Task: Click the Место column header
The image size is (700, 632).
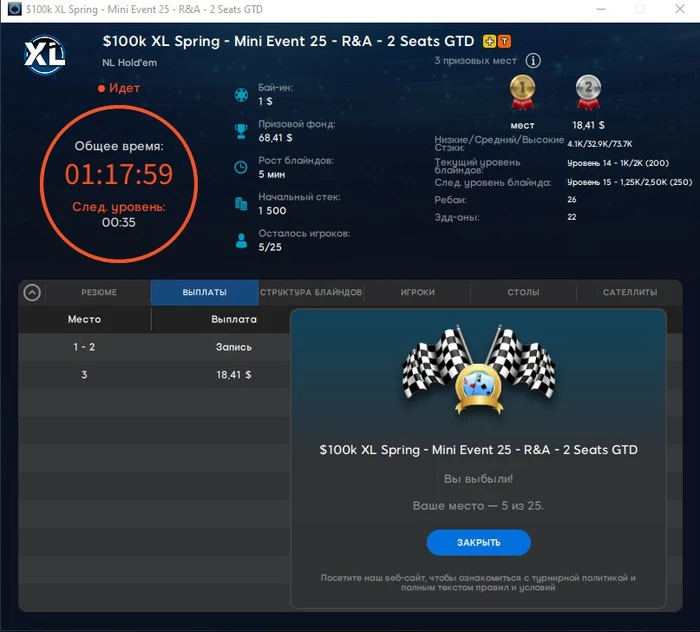Action: coord(84,319)
